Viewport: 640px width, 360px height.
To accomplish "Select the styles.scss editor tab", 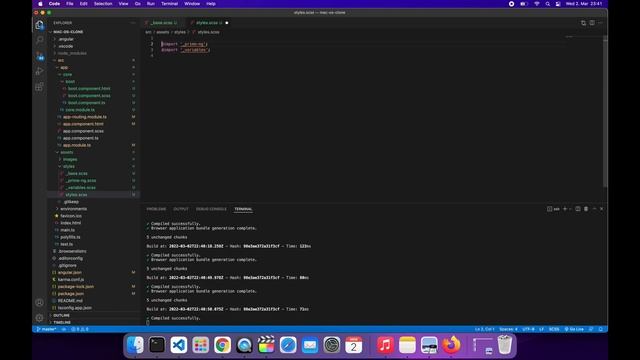I will (x=209, y=23).
